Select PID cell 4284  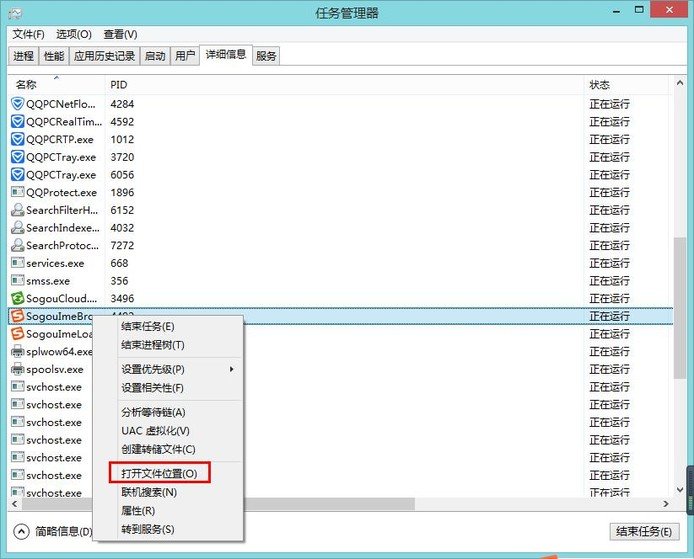(x=122, y=104)
